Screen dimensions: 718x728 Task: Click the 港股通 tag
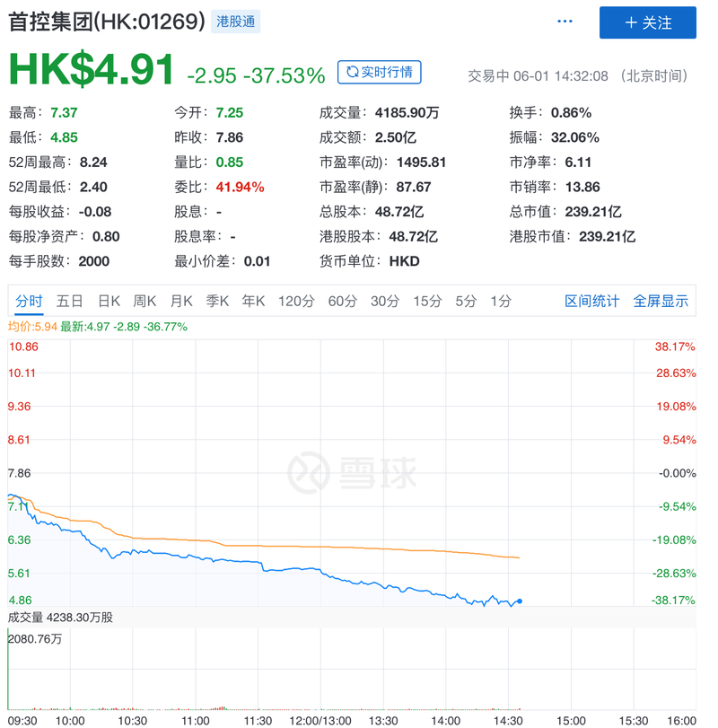click(x=235, y=22)
